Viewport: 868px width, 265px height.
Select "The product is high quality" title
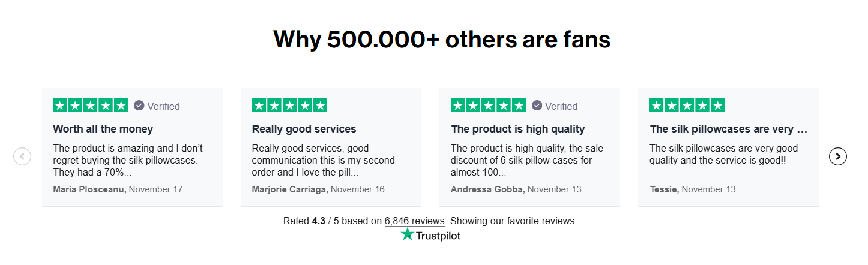click(x=517, y=129)
